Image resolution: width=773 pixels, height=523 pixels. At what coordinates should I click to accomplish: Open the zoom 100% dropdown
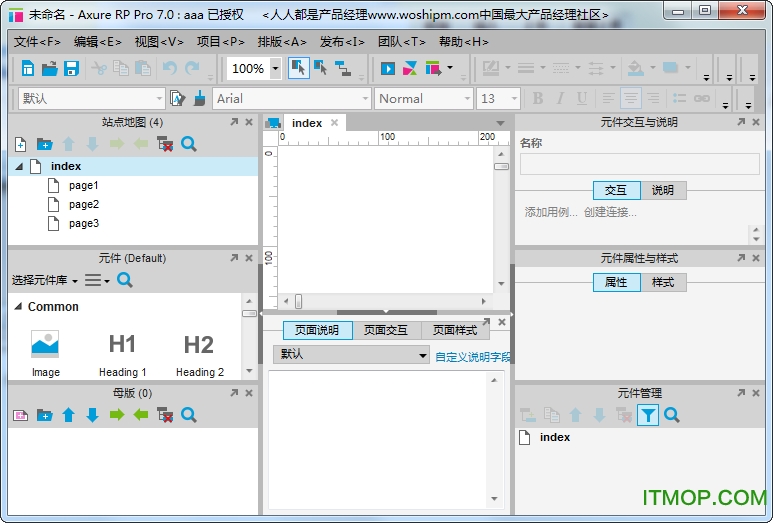(276, 69)
